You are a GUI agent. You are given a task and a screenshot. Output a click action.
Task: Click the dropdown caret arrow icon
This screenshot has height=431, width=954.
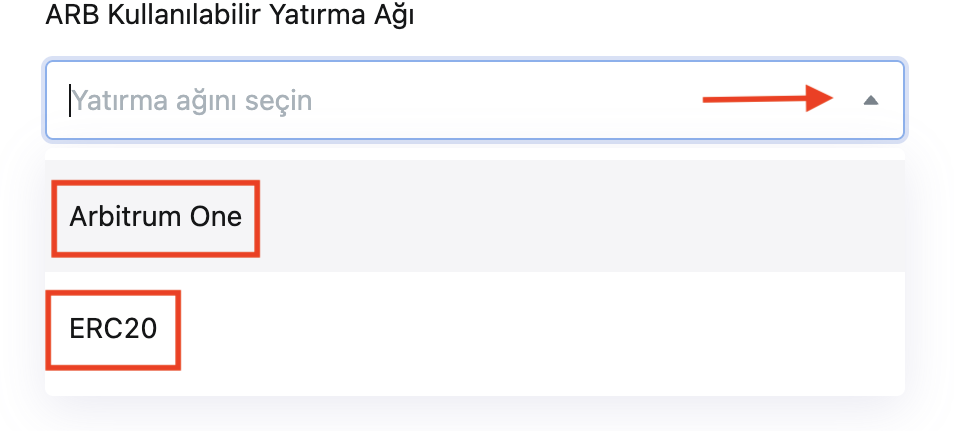pos(871,100)
